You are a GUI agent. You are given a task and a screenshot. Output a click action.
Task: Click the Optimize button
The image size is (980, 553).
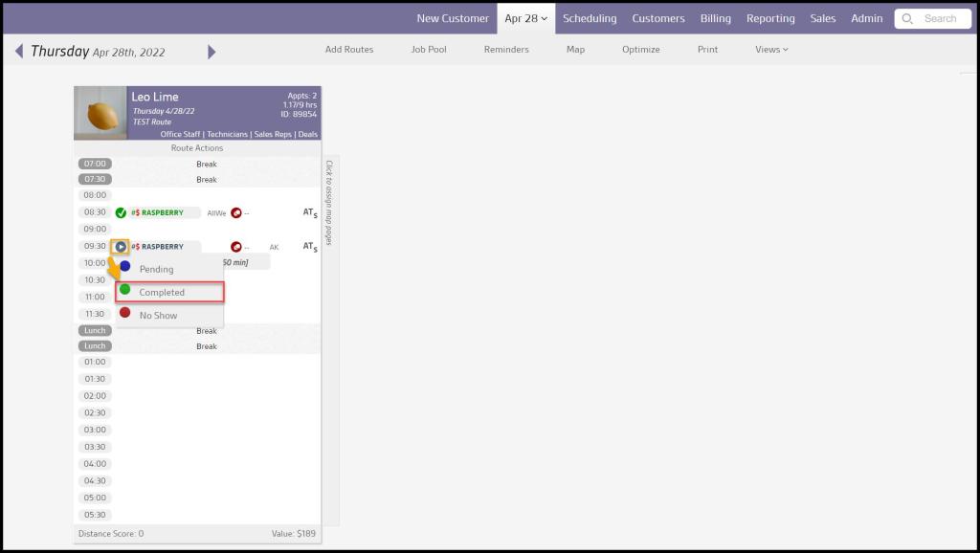pos(640,49)
